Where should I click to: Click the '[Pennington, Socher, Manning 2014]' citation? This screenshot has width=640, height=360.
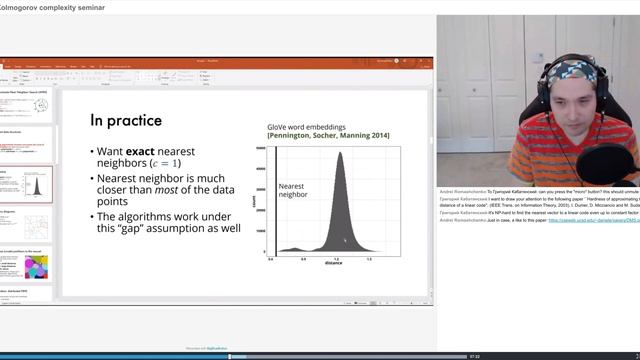pos(328,136)
